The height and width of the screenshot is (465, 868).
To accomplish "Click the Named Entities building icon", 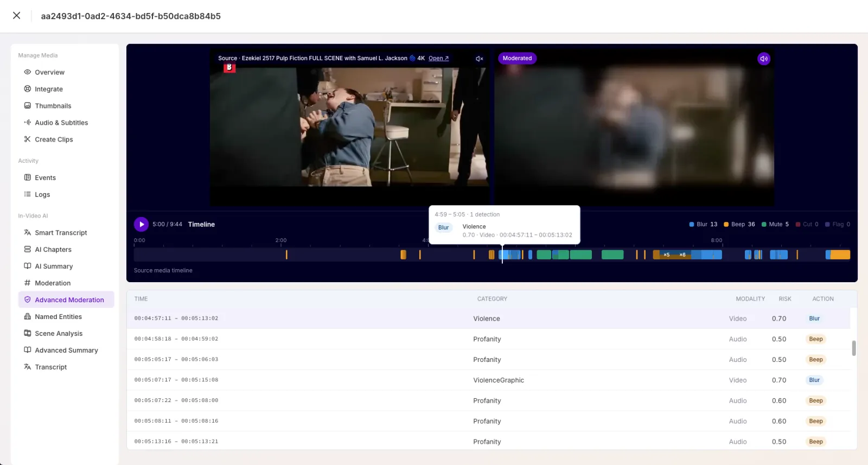I will [27, 316].
